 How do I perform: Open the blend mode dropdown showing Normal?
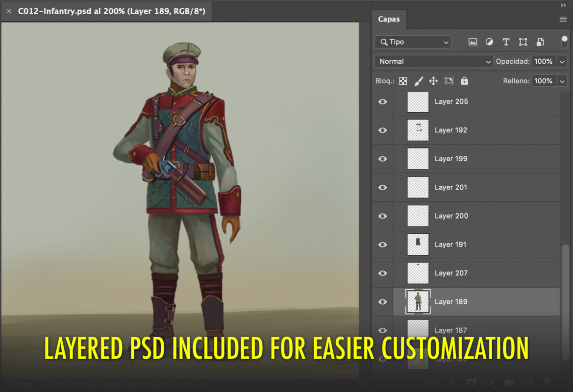click(433, 61)
